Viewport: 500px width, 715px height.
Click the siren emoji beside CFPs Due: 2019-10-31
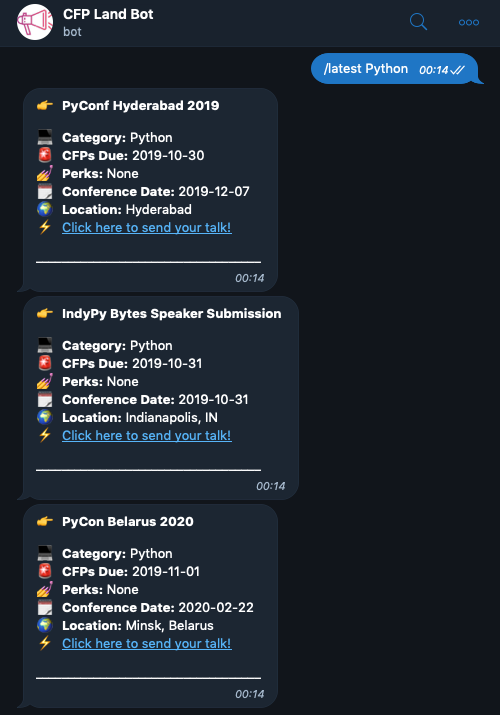[x=45, y=363]
